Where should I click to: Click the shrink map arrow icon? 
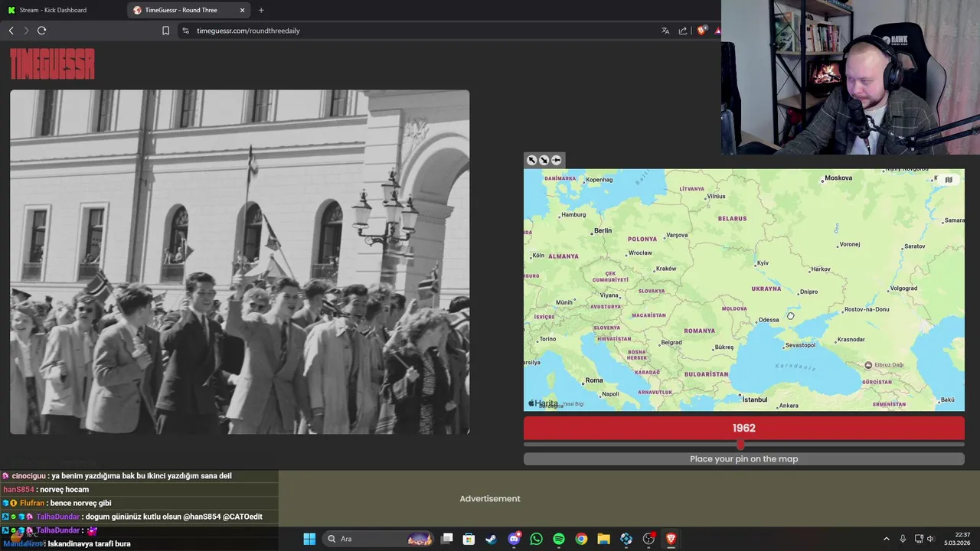pyautogui.click(x=544, y=160)
